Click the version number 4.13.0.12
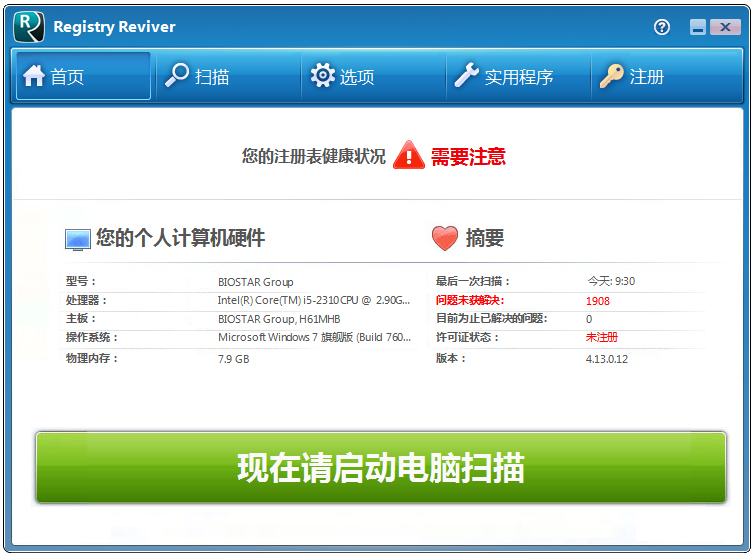756x556 pixels. coord(607,359)
